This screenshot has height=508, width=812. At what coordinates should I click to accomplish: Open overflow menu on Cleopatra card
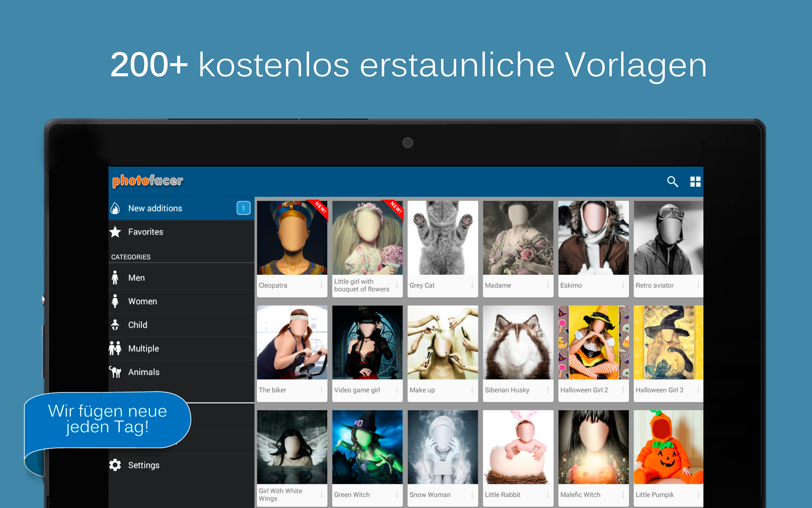click(321, 285)
